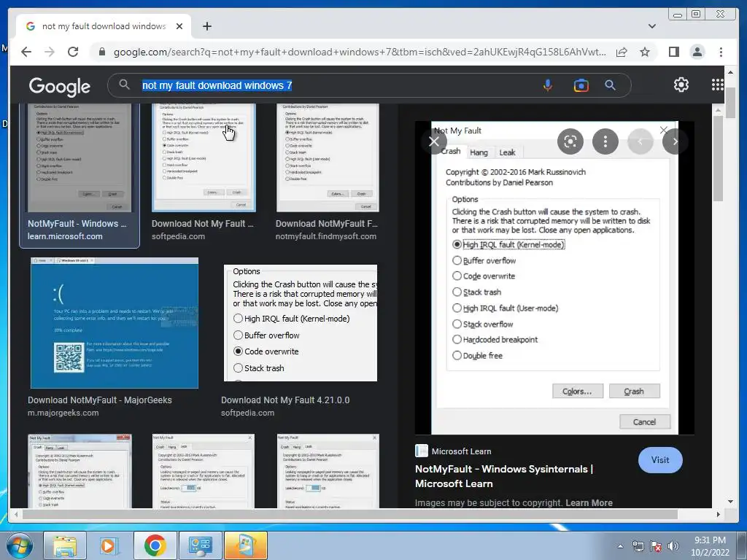747x560 pixels.
Task: Select the Crash tab in the preview image
Action: 451,151
